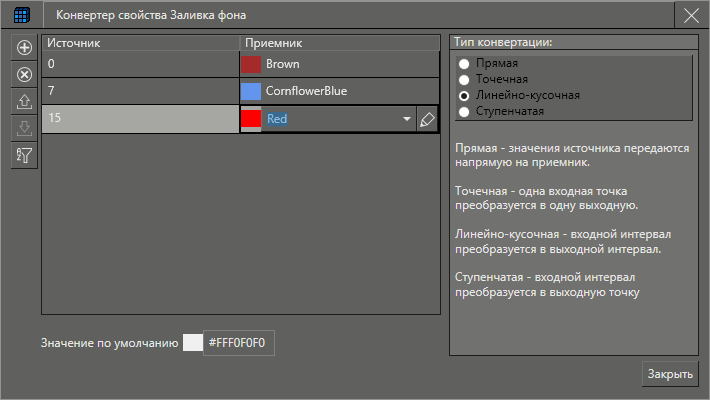
Task: Select the Ступенчатая conversion type
Action: coord(464,111)
